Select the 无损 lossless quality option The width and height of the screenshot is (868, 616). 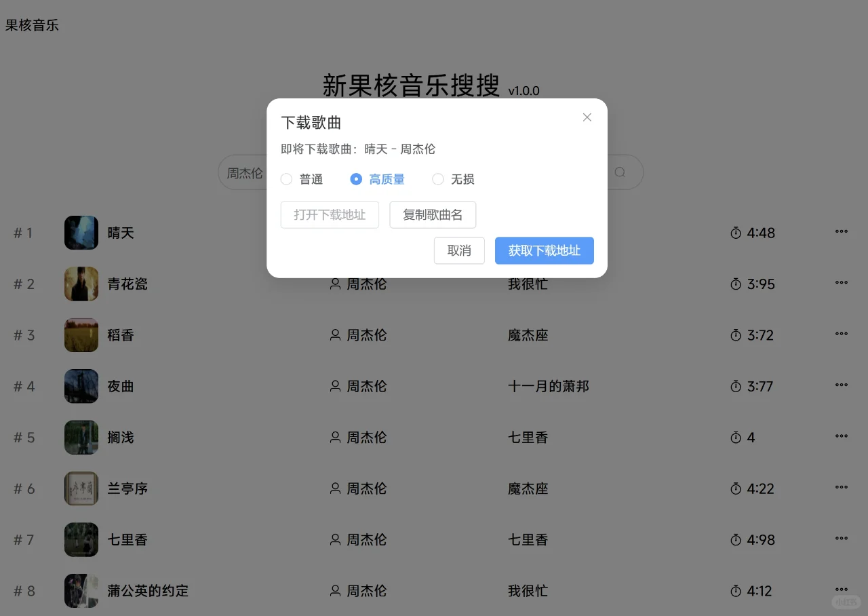tap(437, 178)
